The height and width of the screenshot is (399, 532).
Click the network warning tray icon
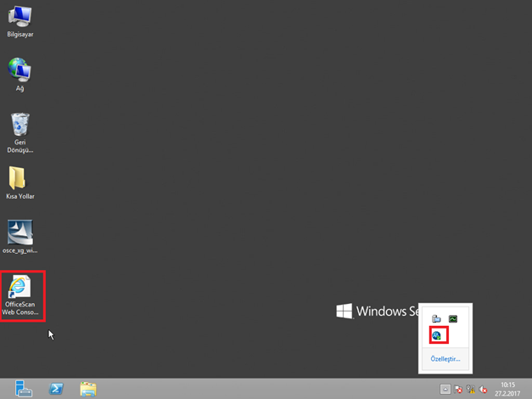[471, 389]
